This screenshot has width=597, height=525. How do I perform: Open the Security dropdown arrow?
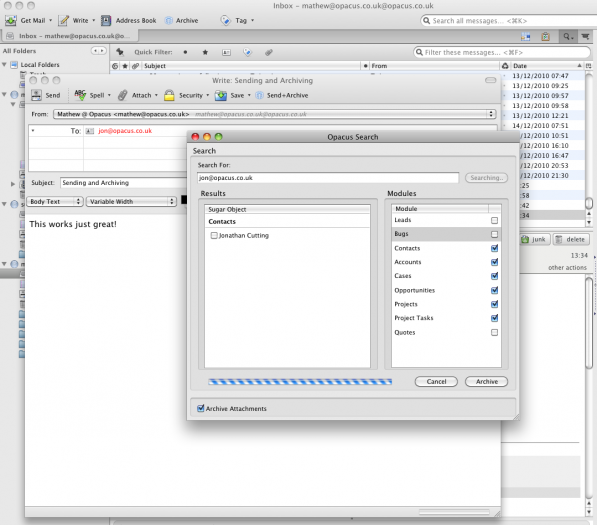click(208, 95)
